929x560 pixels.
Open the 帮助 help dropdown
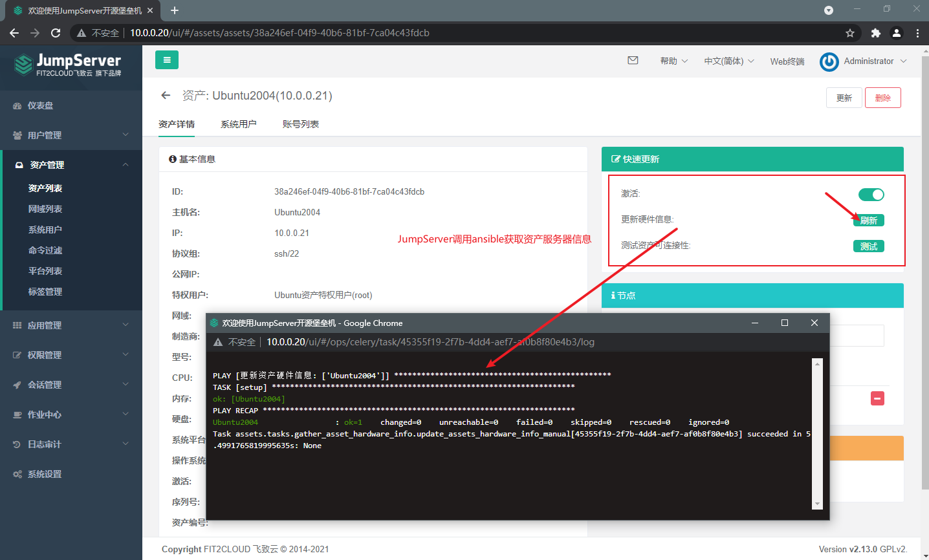click(x=673, y=61)
